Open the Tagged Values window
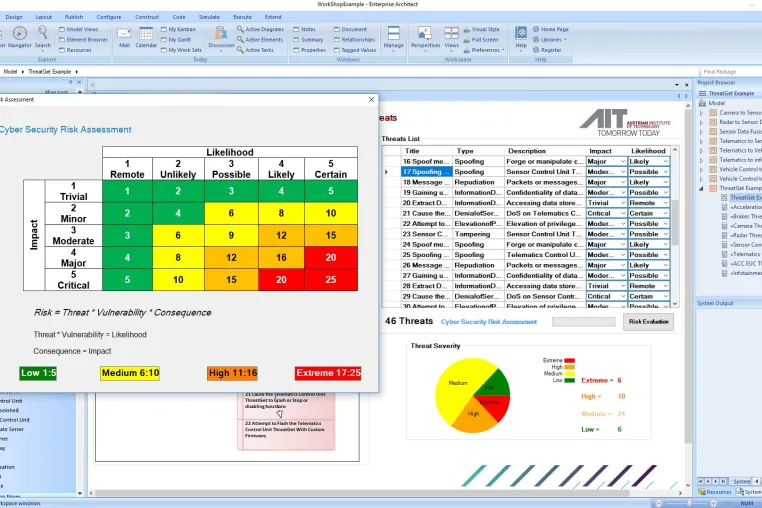The image size is (762, 508). pyautogui.click(x=355, y=50)
